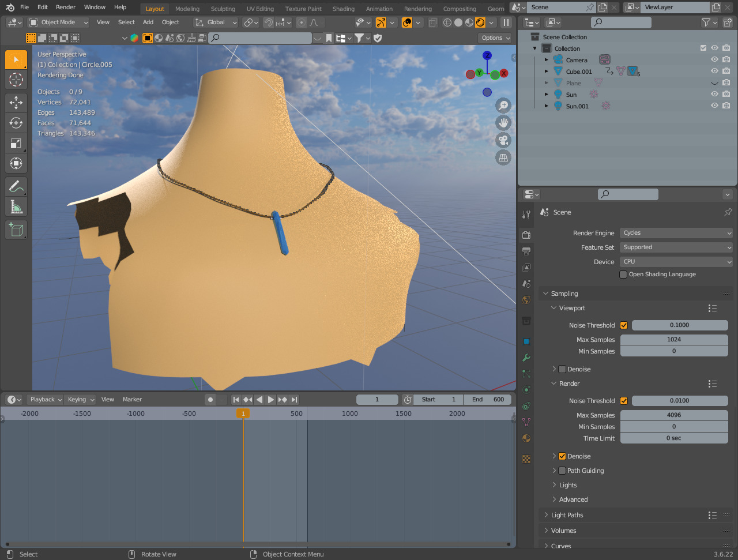Expand the Volumes panel
This screenshot has width=738, height=560.
point(563,531)
